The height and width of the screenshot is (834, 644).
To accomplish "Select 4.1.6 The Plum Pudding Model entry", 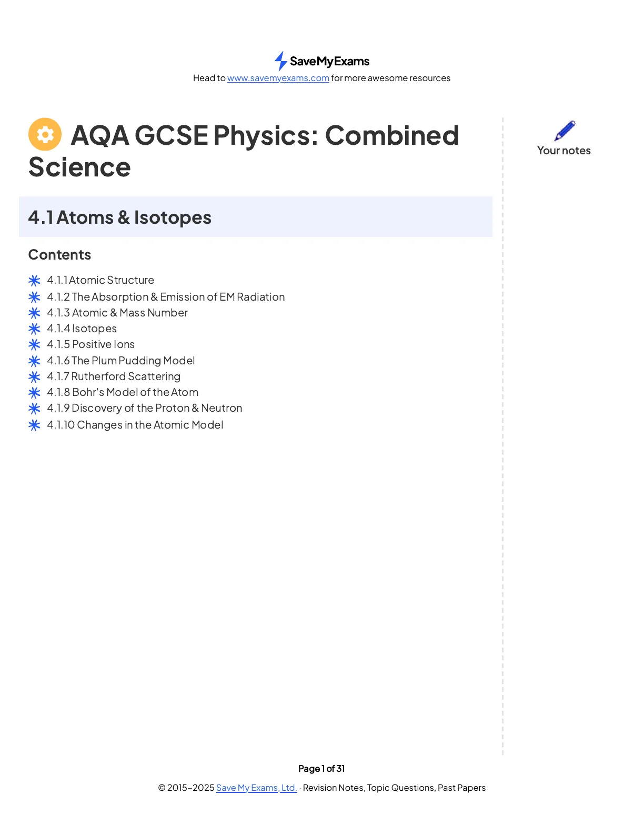I will pos(121,361).
